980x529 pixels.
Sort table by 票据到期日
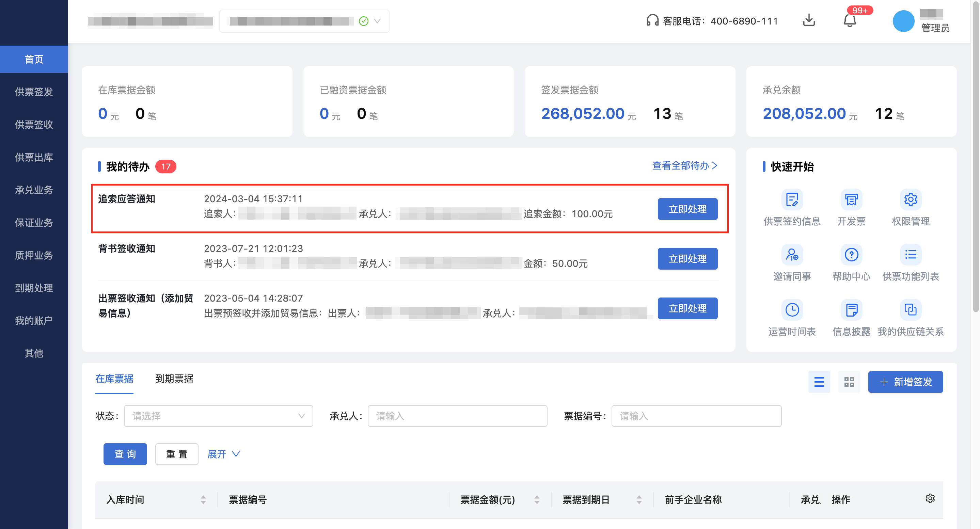[639, 500]
